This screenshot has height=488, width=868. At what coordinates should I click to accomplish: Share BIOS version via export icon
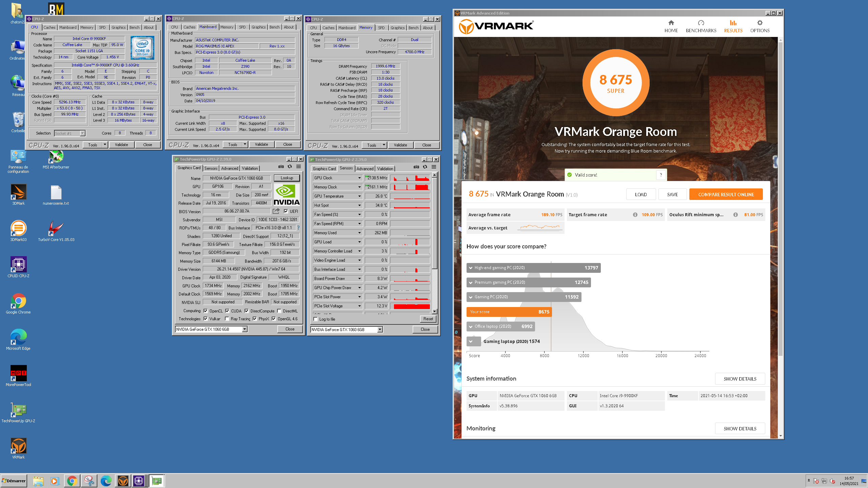click(x=276, y=211)
